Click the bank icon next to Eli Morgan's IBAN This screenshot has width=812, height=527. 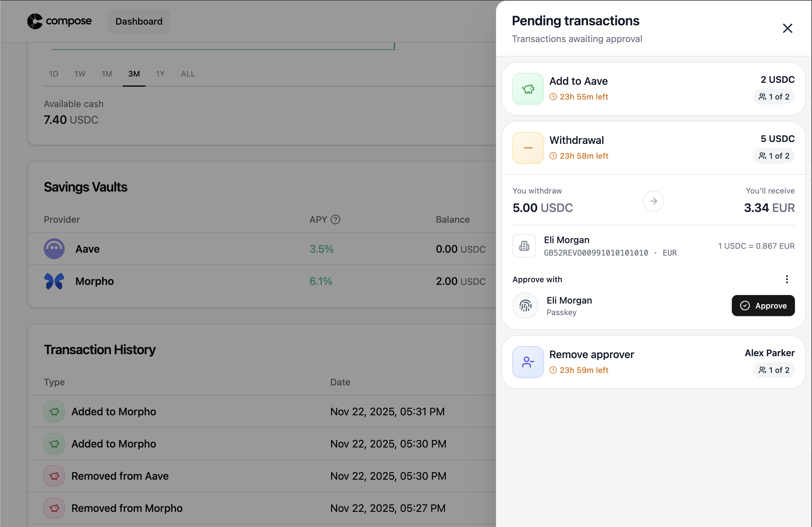[x=524, y=245]
